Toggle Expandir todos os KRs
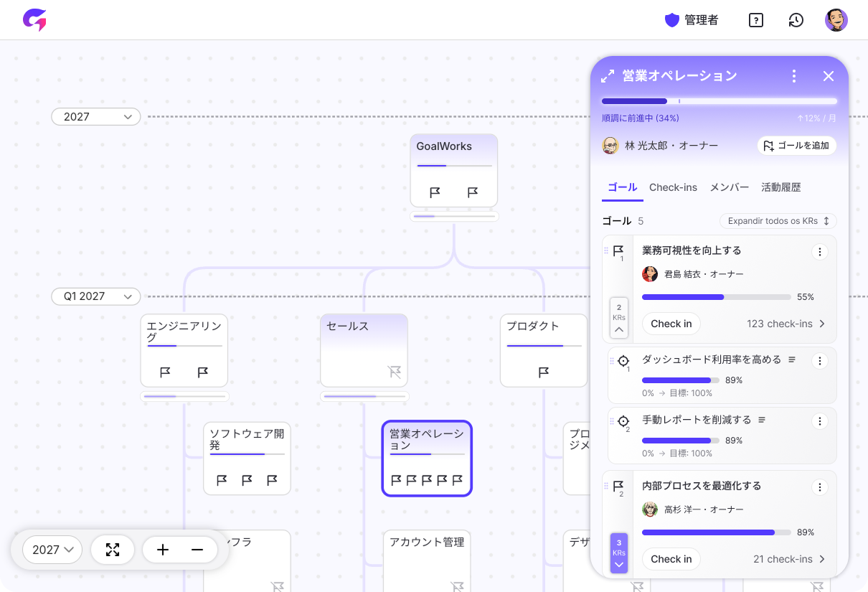 click(x=778, y=221)
